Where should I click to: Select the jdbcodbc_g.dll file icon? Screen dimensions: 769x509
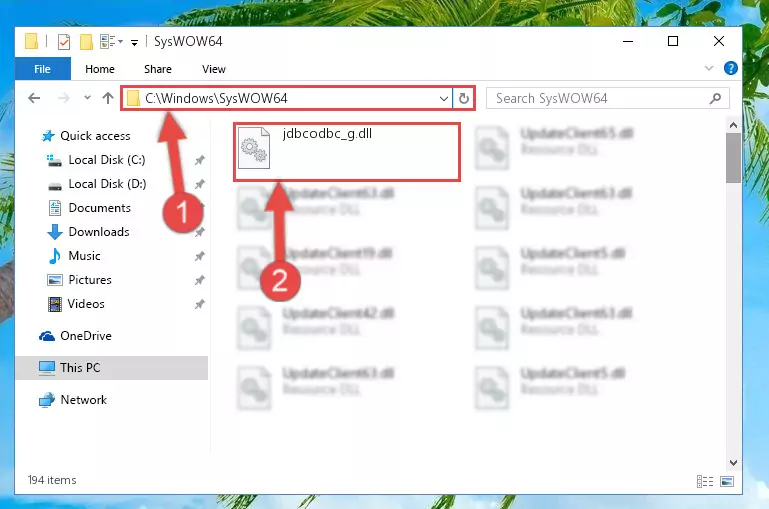coord(254,148)
